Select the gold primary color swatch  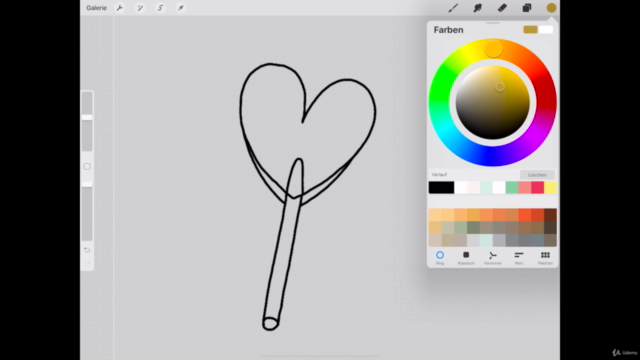531,30
